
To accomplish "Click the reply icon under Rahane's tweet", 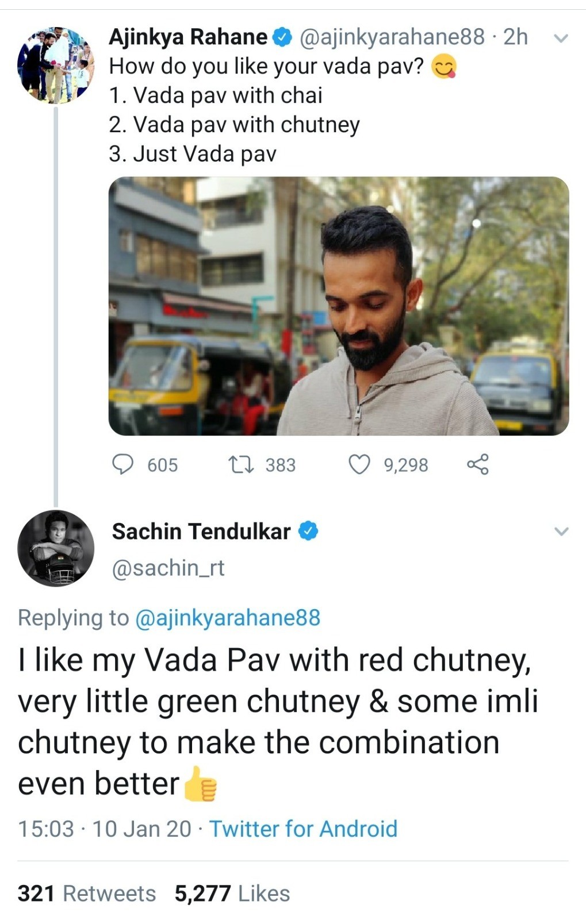I will coord(122,464).
